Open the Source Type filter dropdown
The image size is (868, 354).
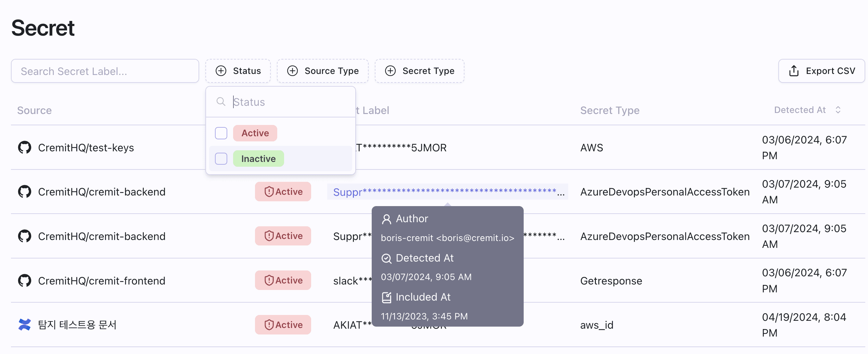coord(322,71)
